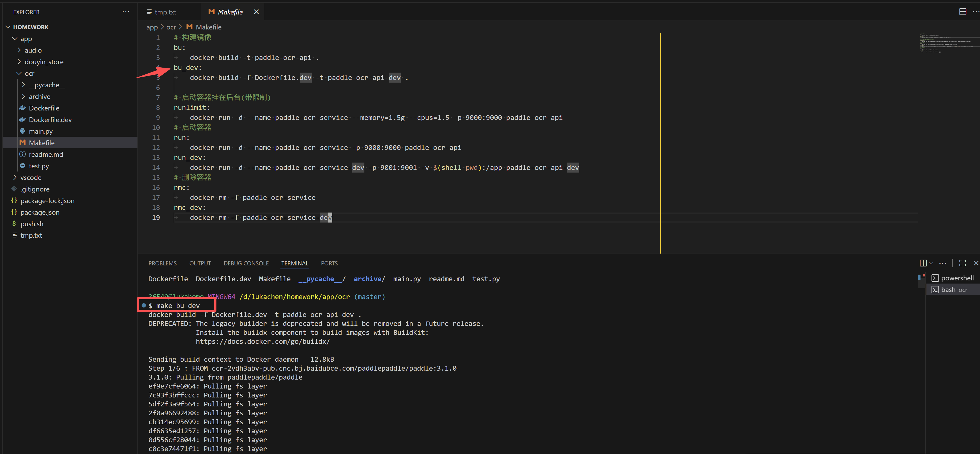The height and width of the screenshot is (454, 980).
Task: Close the terminal panel
Action: [x=976, y=263]
